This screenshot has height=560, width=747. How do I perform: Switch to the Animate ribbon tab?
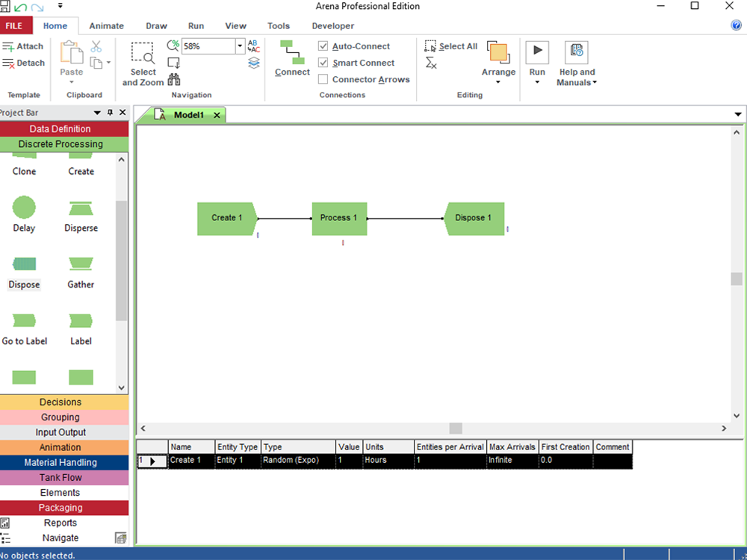click(x=107, y=26)
